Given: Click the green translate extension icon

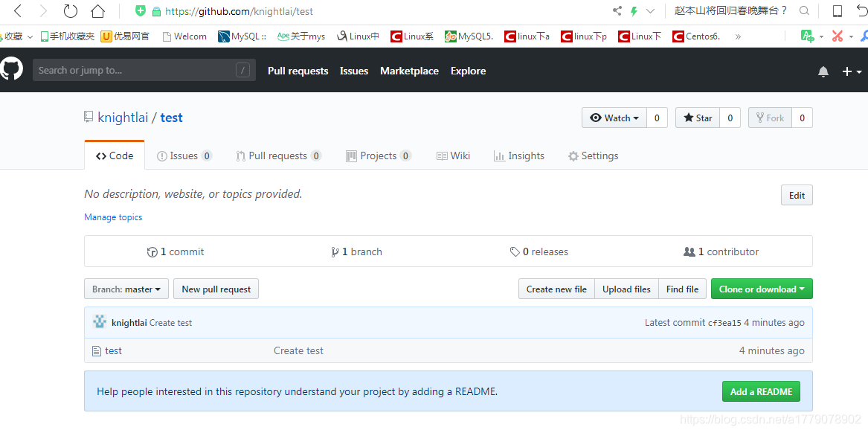Looking at the screenshot, I should pos(808,36).
